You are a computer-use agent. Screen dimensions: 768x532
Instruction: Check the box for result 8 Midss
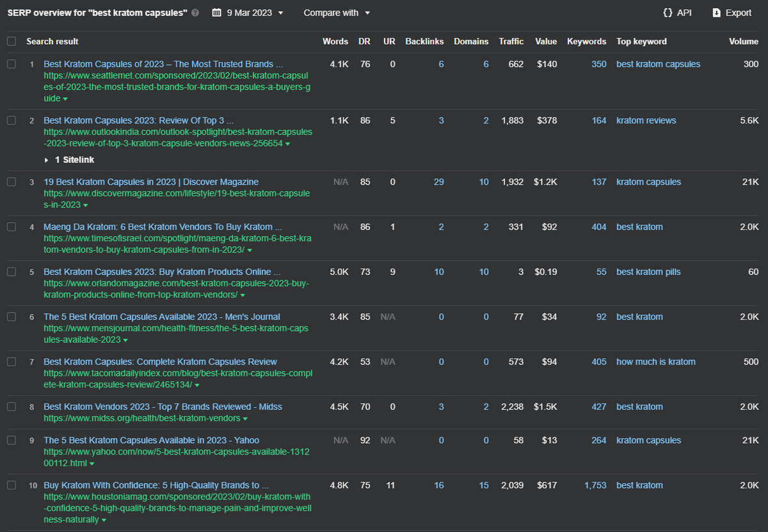(12, 407)
